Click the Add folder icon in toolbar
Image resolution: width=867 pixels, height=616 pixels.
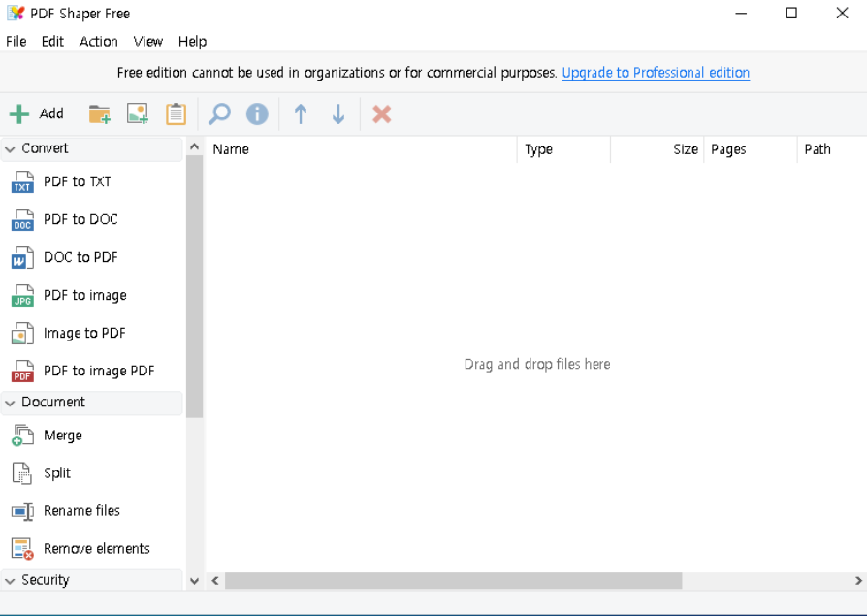click(100, 114)
